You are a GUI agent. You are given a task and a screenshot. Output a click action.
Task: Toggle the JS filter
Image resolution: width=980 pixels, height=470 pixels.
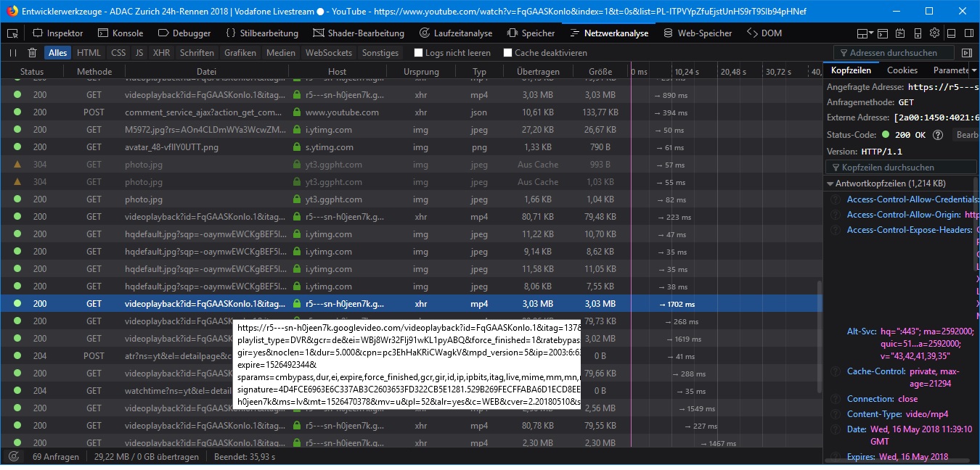pyautogui.click(x=139, y=53)
